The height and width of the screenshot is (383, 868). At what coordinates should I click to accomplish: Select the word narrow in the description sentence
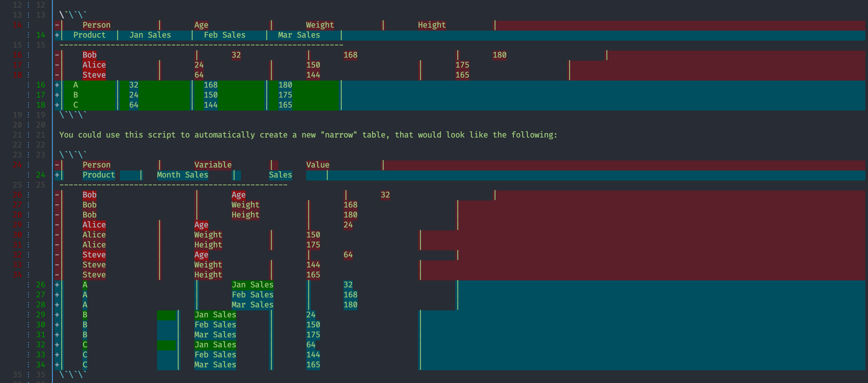tap(339, 135)
